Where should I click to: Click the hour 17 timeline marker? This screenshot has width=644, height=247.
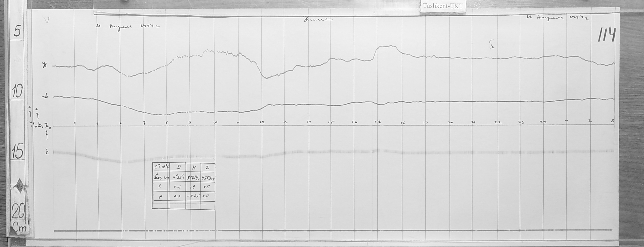tap(378, 122)
